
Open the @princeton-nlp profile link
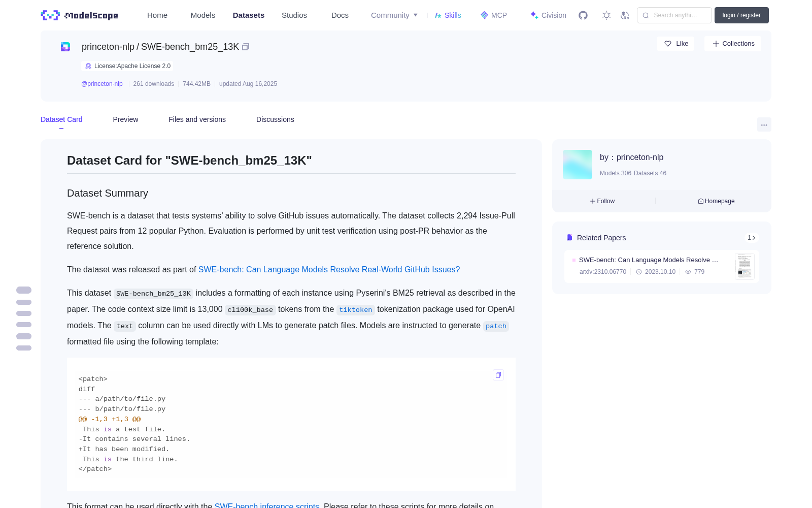pos(102,84)
